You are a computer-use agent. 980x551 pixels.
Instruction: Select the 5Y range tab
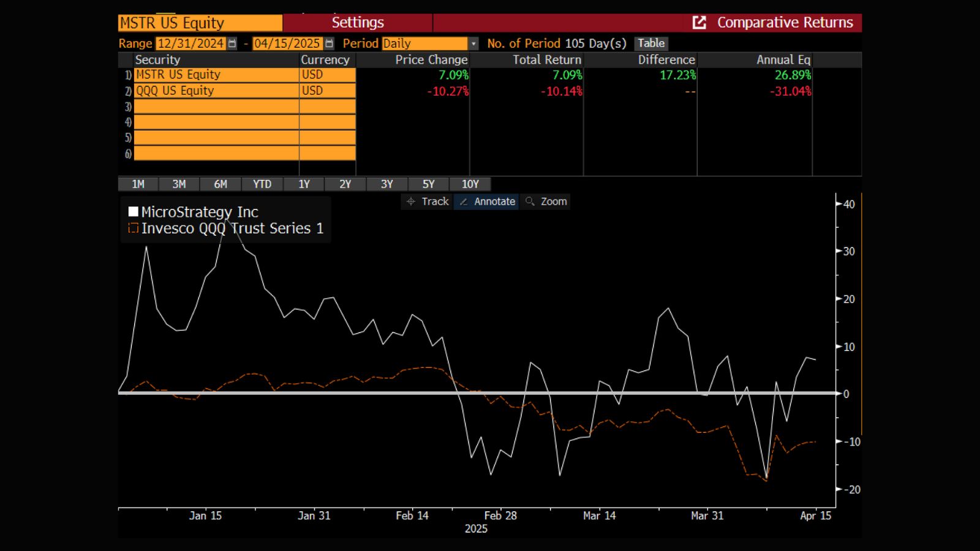[x=429, y=184]
